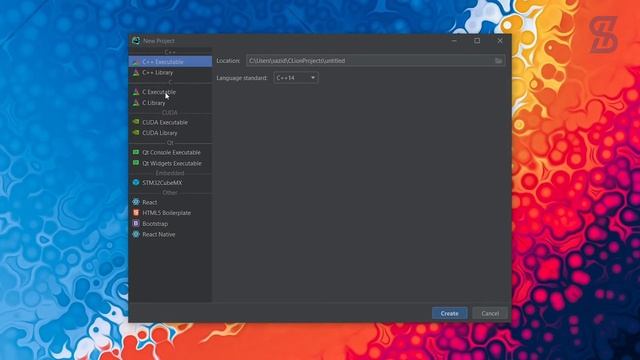Select the Bootstrap template

point(170,224)
